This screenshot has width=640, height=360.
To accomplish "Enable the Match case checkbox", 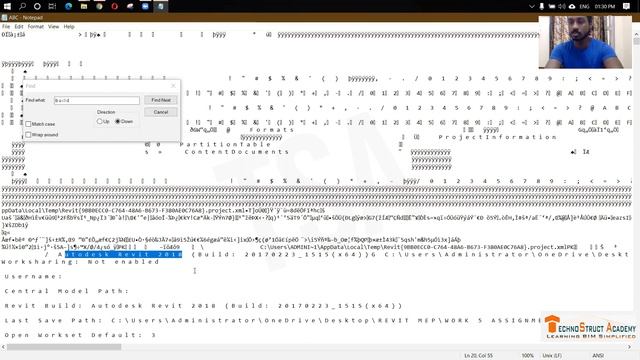I will click(28, 124).
